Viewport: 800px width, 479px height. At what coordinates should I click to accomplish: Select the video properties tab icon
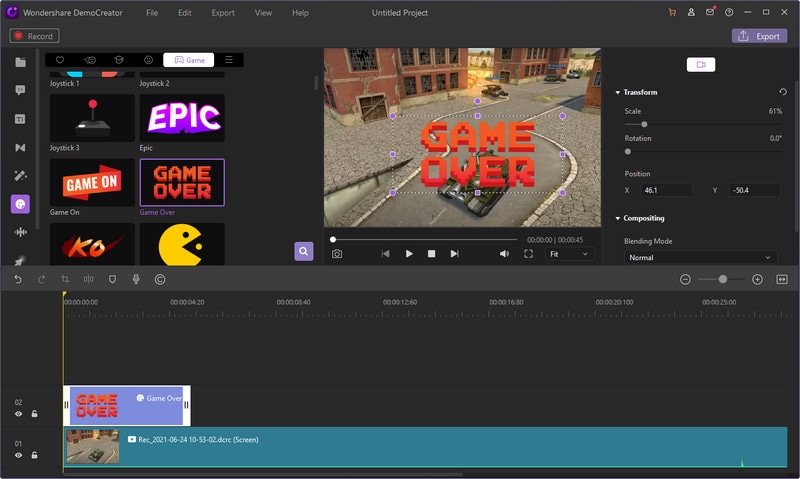701,64
